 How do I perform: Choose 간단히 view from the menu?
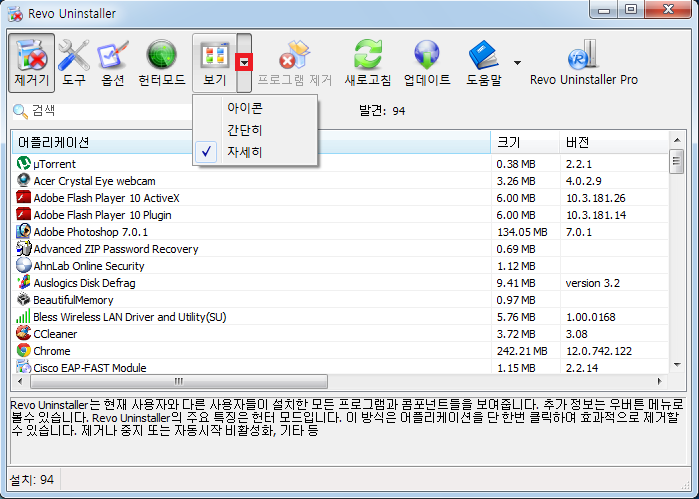pos(244,130)
